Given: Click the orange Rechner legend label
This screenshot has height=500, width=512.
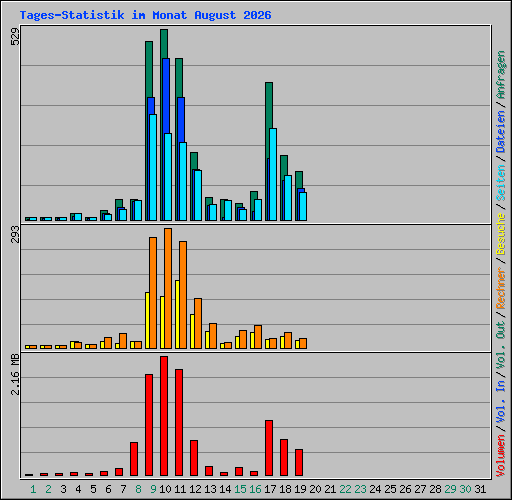Looking at the screenshot, I should pos(501,288).
